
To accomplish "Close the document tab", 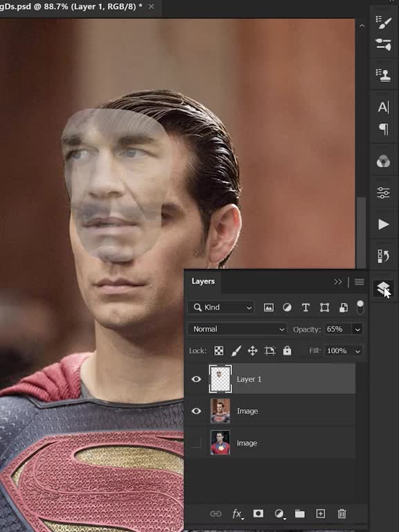I will 151,7.
